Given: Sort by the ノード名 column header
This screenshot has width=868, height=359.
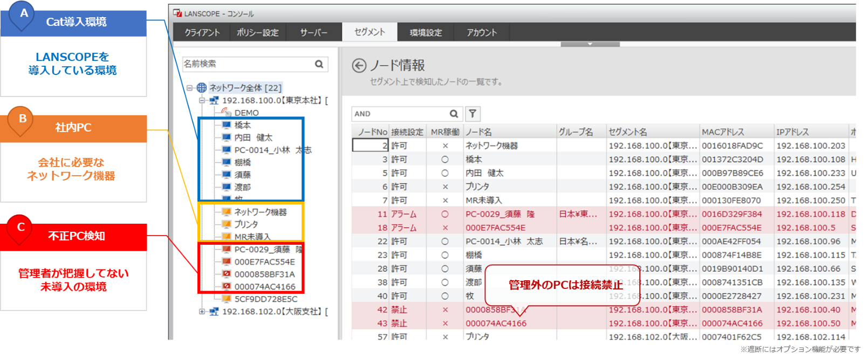Looking at the screenshot, I should (x=510, y=132).
